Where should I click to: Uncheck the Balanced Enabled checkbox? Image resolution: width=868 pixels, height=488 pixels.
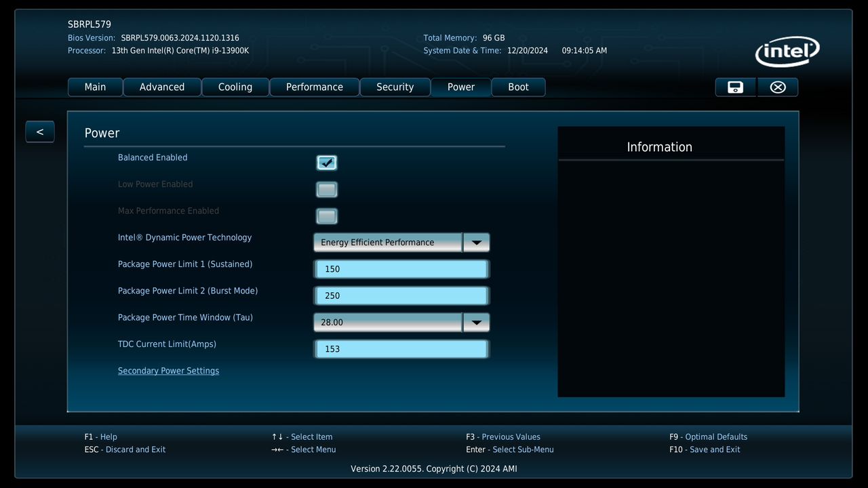pyautogui.click(x=327, y=163)
